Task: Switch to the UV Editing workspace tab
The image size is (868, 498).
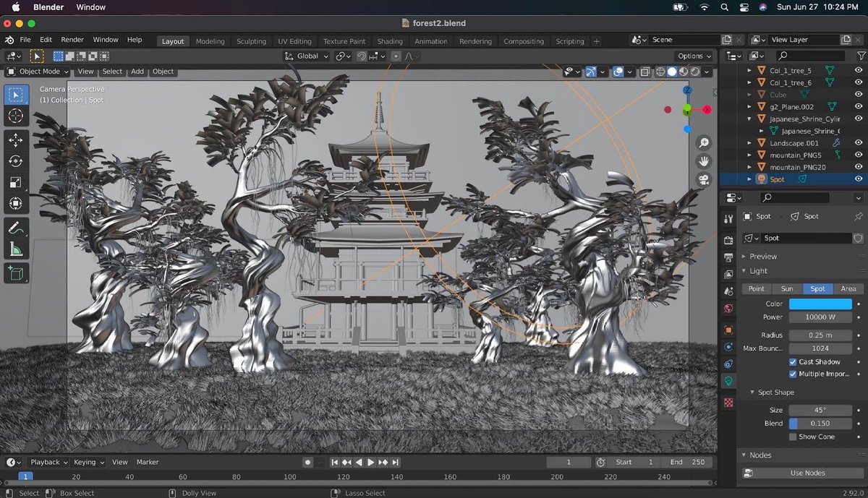Action: (294, 41)
